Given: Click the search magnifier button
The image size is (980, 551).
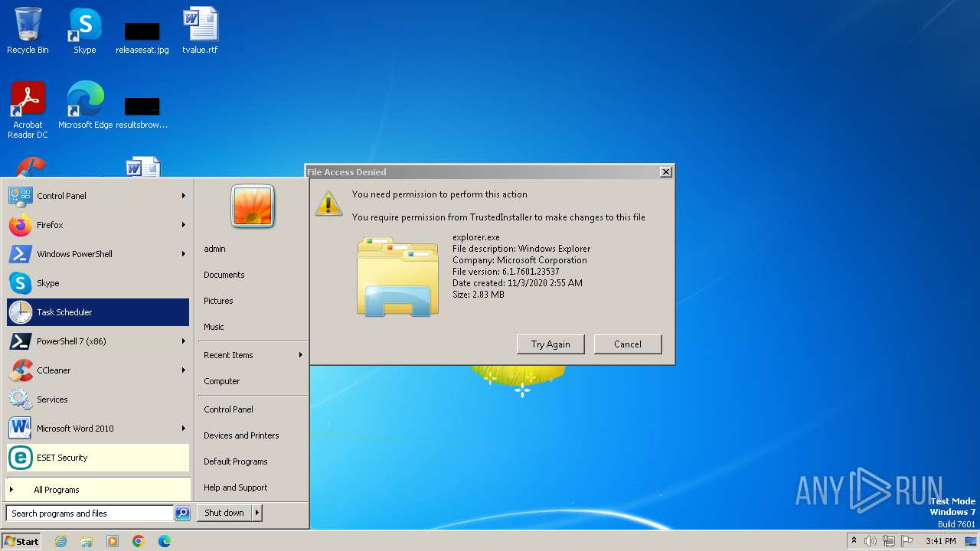Looking at the screenshot, I should [182, 514].
